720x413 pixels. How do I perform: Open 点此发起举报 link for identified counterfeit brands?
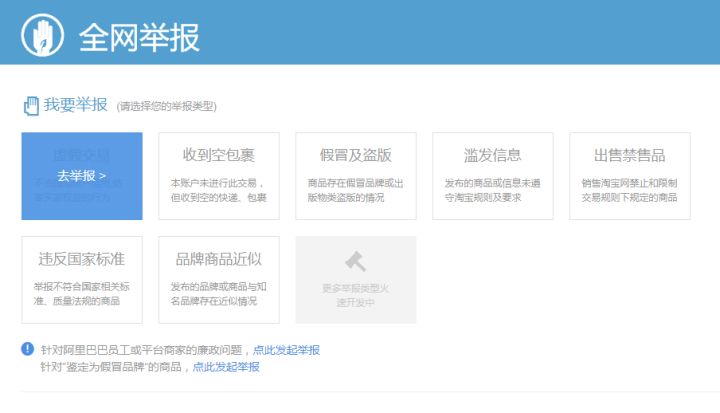click(x=226, y=367)
